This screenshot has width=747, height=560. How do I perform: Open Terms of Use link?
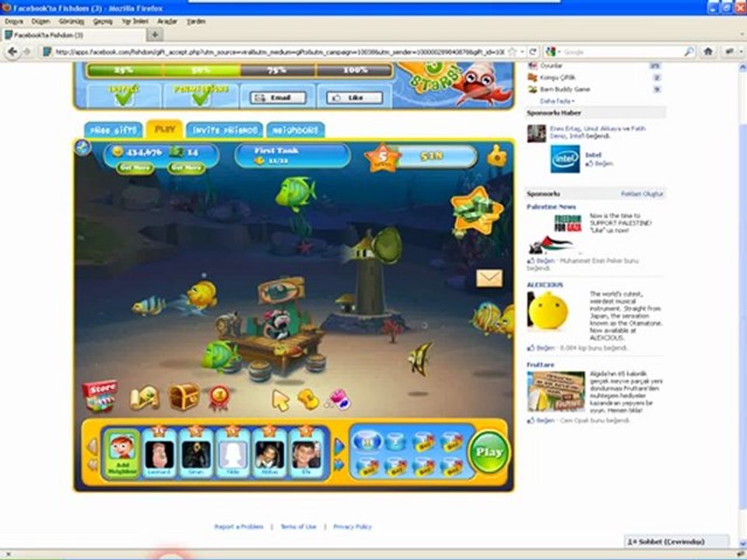298,527
